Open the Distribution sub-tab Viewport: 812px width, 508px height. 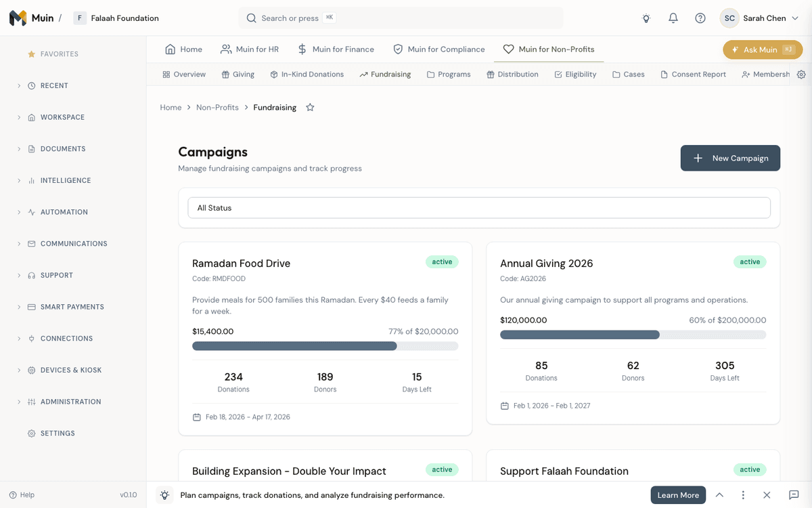point(512,75)
